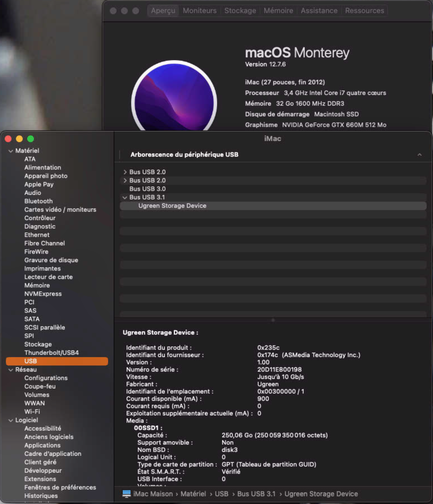Select Mémoire in the hardware sidebar list
This screenshot has width=433, height=504.
tap(37, 286)
